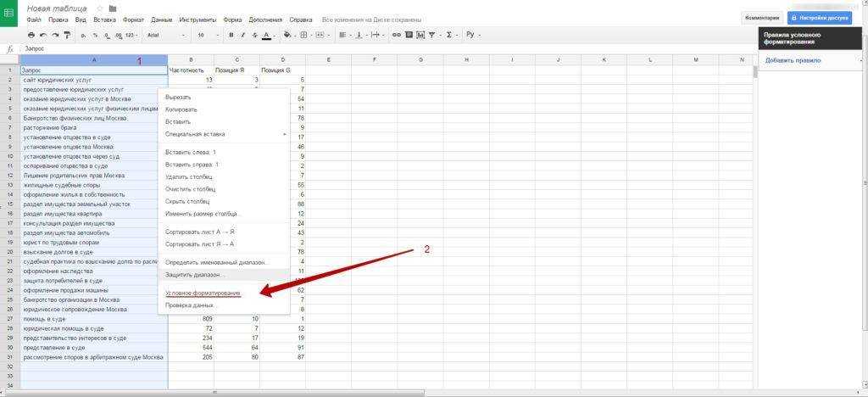Open the Формат menu

pos(133,20)
